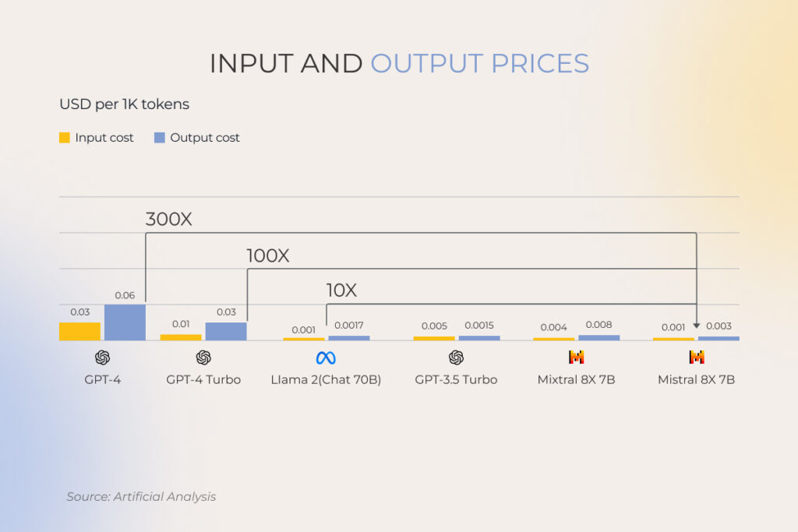Image resolution: width=798 pixels, height=532 pixels.
Task: Click the 10X multiplier label
Action: [x=341, y=291]
